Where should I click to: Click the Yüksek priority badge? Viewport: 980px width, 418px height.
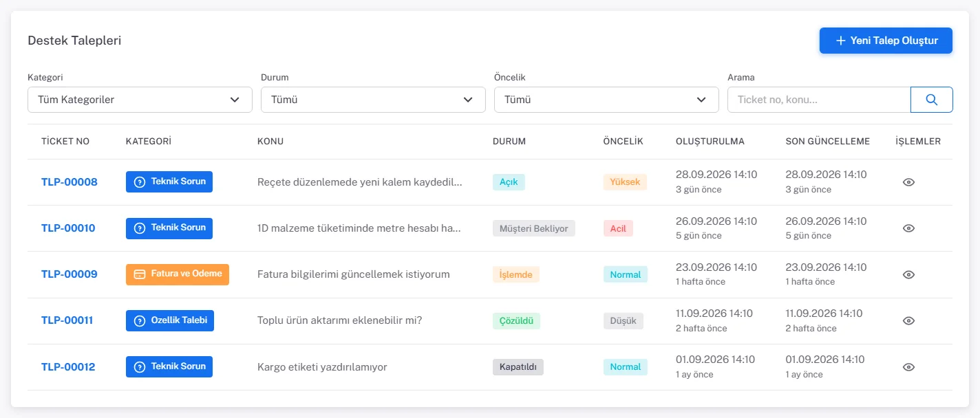click(625, 182)
